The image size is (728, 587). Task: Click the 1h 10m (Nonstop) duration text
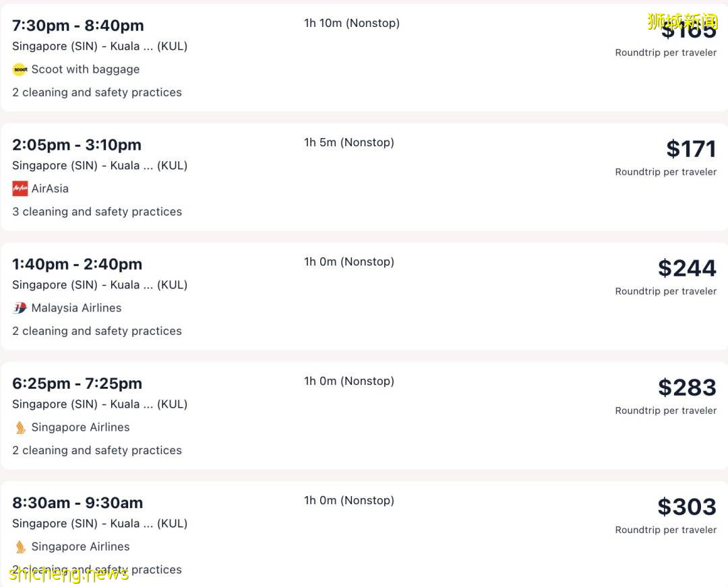(x=352, y=23)
